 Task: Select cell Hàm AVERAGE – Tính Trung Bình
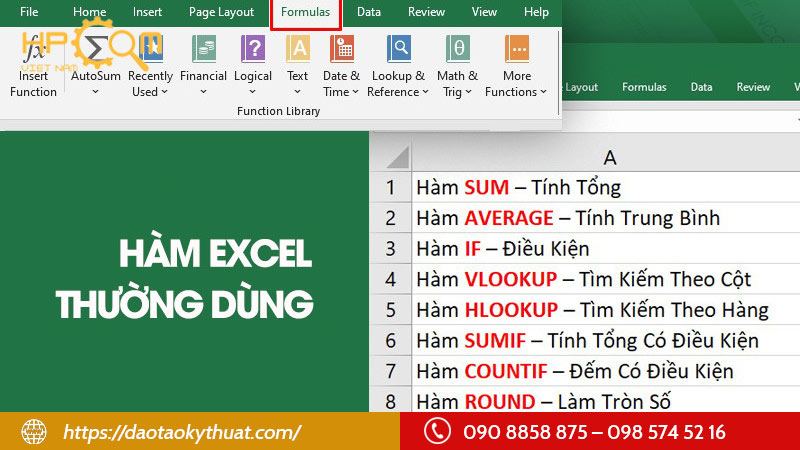[606, 218]
